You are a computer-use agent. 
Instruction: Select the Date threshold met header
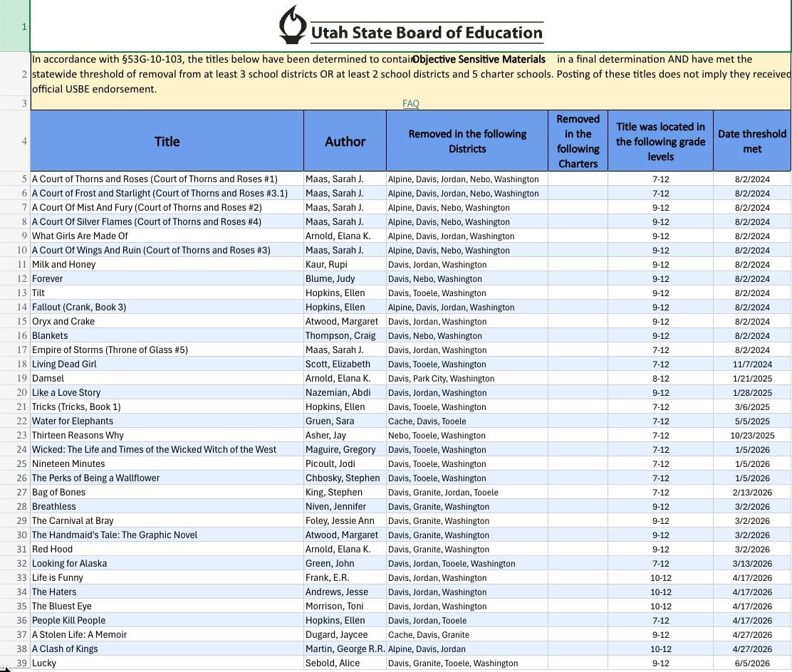coord(752,142)
